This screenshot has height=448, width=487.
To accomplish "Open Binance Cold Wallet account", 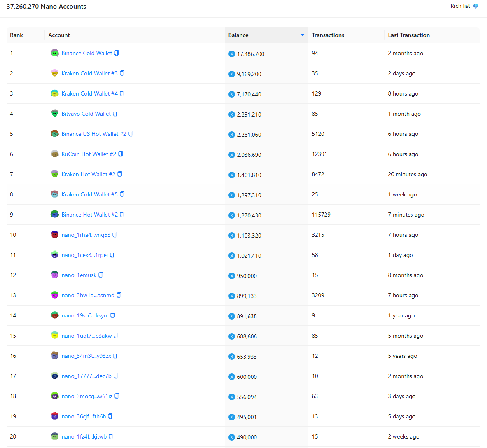I will pyautogui.click(x=86, y=53).
